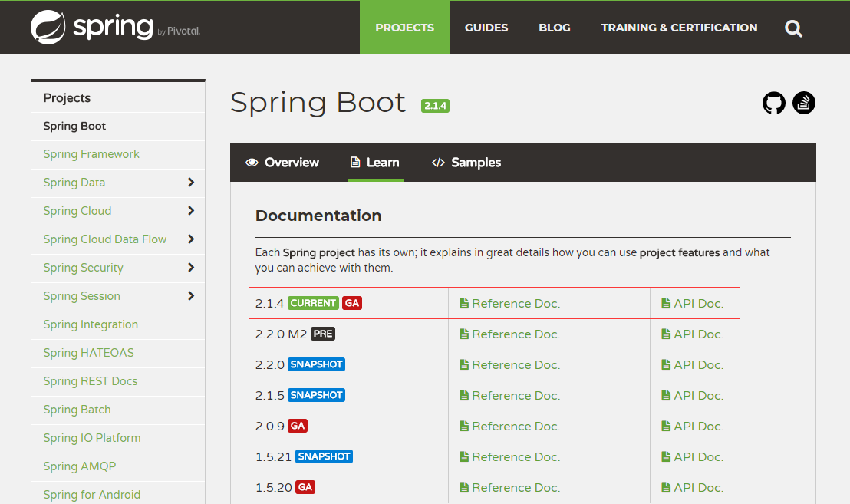The height and width of the screenshot is (504, 850).
Task: Open the Stack Overflow icon
Action: coord(803,103)
